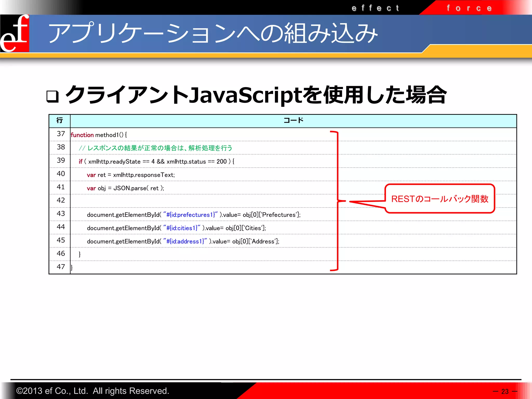The width and height of the screenshot is (532, 399).
Task: Click code 'function method1() {'
Action: click(99, 135)
